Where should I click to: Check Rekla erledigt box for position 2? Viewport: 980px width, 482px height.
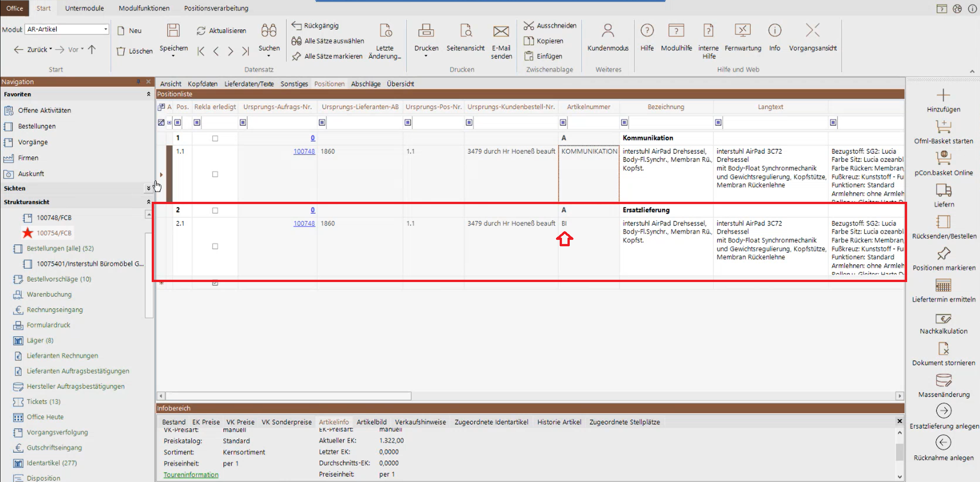(215, 211)
